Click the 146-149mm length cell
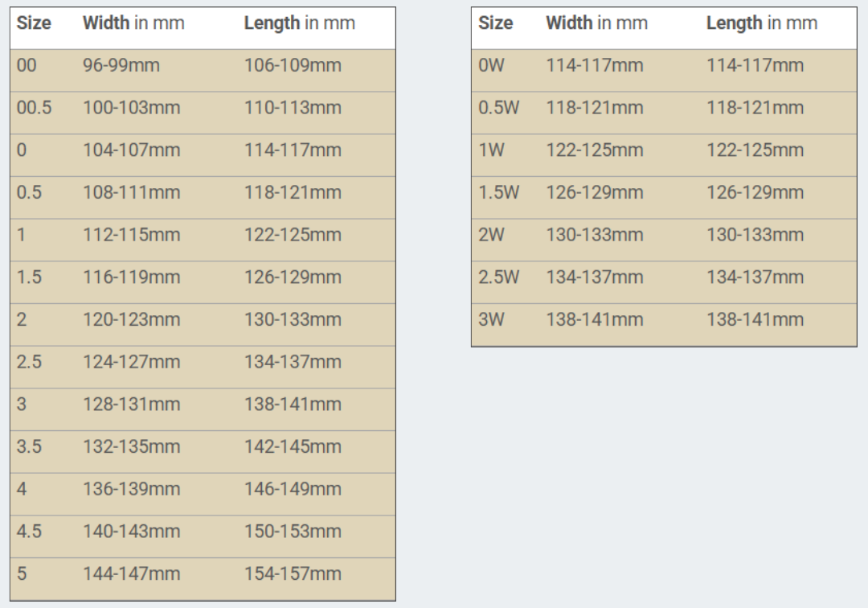This screenshot has width=868, height=608. point(293,490)
